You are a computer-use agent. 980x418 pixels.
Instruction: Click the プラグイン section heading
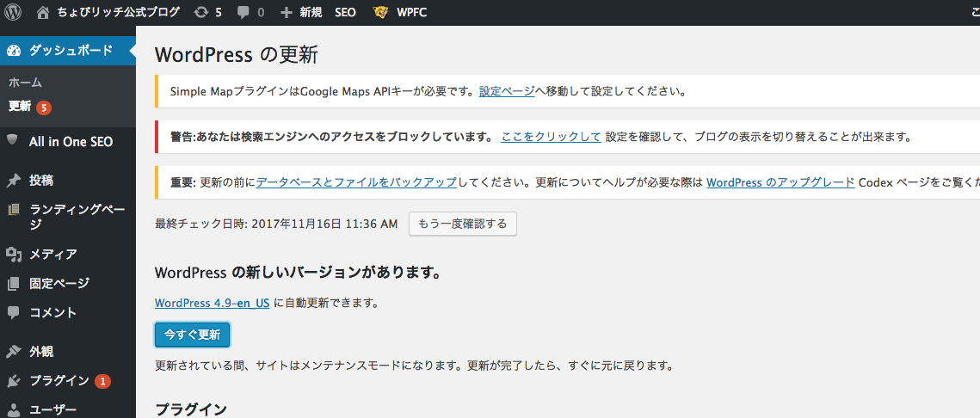pyautogui.click(x=191, y=409)
